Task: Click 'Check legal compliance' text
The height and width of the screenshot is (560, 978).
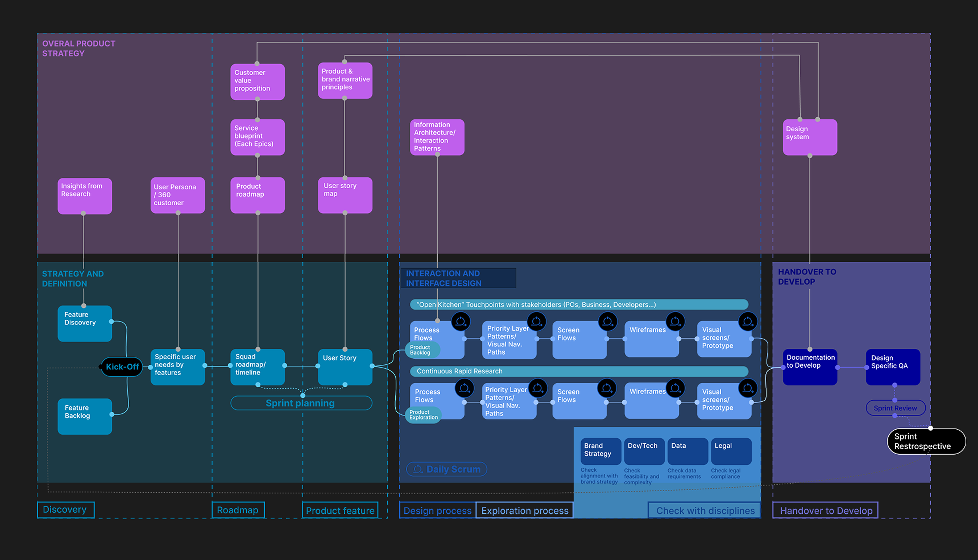Action: (x=726, y=473)
